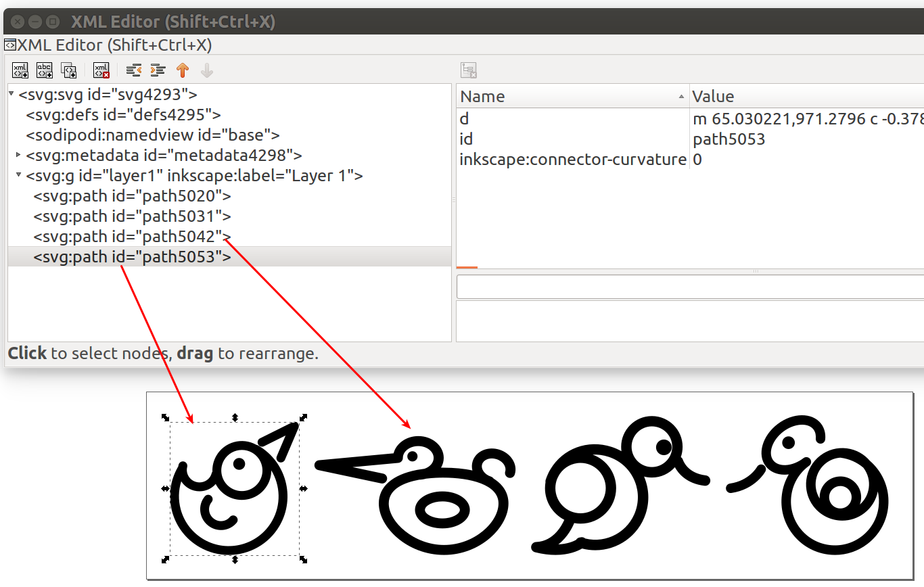The image size is (924, 587).
Task: Unindent the selected node
Action: click(134, 70)
